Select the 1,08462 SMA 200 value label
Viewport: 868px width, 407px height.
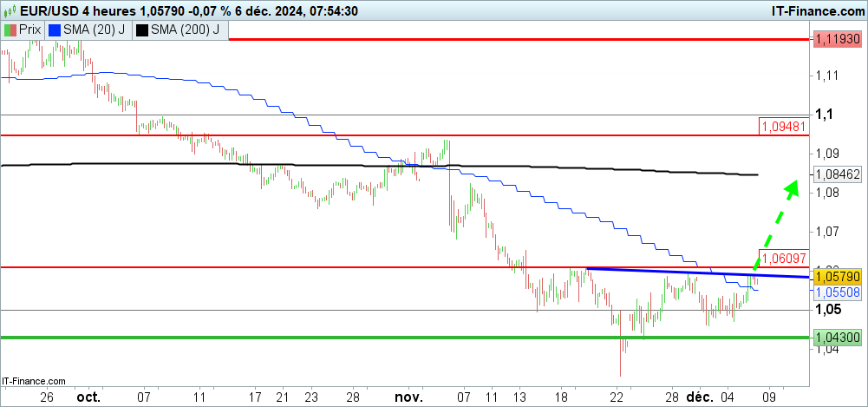pos(838,174)
